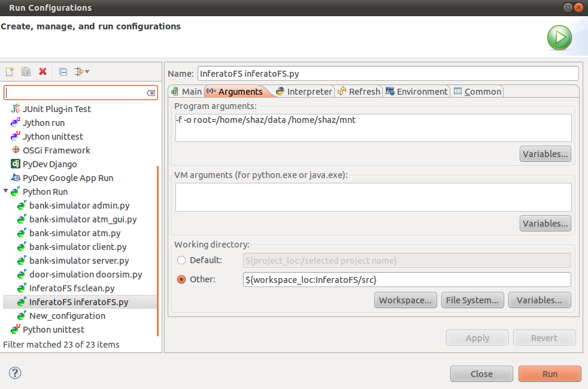Click the PyDev Django configuration icon

16,164
